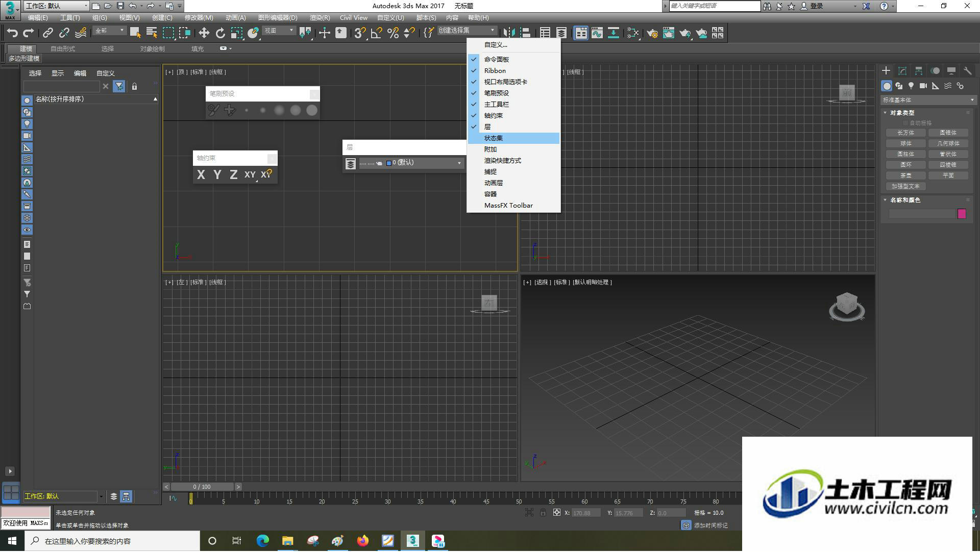Screen dimensions: 980x552
Task: Click the 长方体 button
Action: (x=906, y=133)
